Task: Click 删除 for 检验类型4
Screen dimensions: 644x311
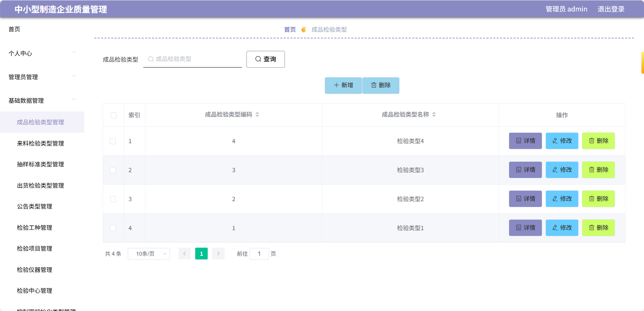Action: [598, 141]
